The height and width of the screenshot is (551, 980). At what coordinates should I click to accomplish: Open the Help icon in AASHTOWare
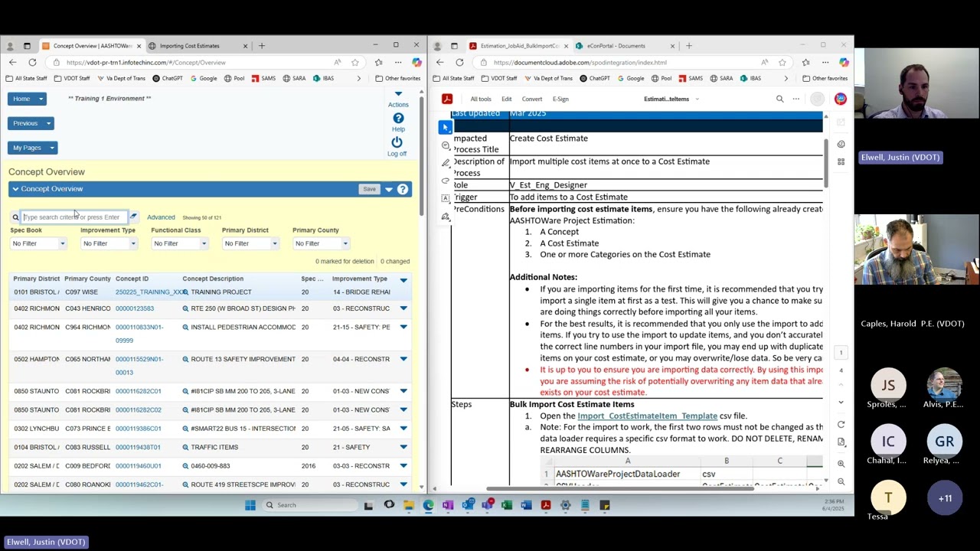click(x=398, y=119)
